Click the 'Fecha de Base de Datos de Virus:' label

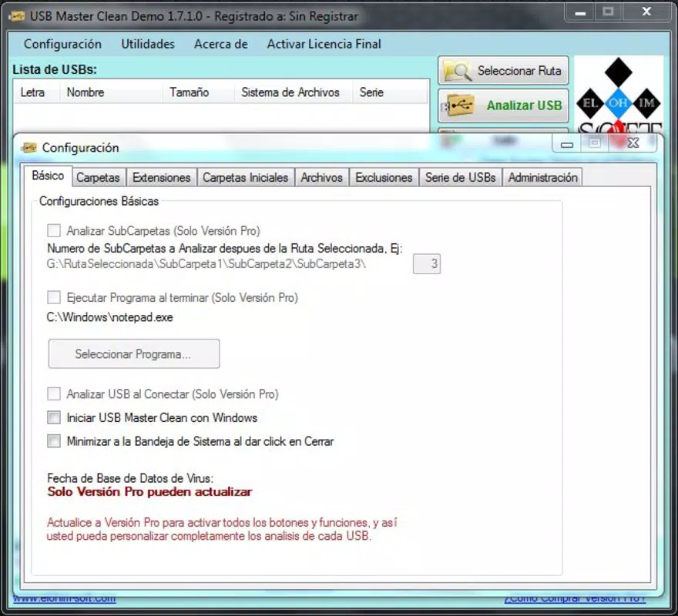pyautogui.click(x=130, y=478)
